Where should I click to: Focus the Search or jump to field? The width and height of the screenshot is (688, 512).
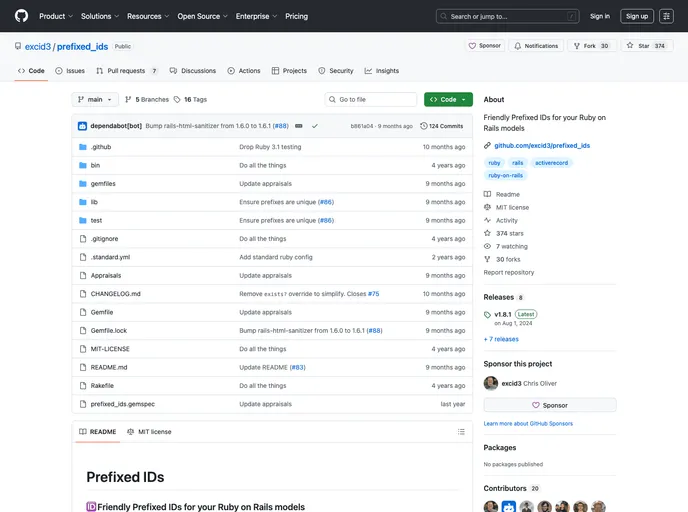tap(508, 16)
